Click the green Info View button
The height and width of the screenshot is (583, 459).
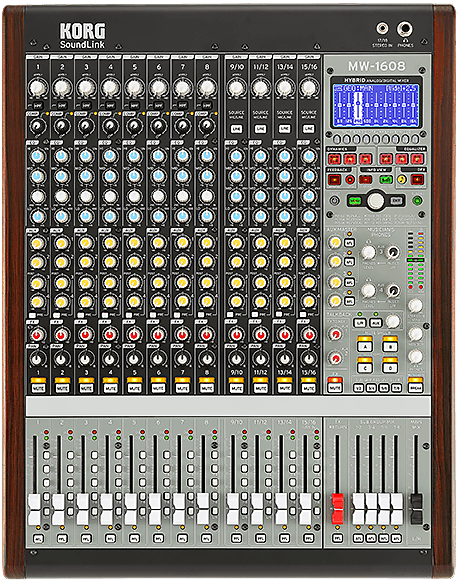[386, 180]
